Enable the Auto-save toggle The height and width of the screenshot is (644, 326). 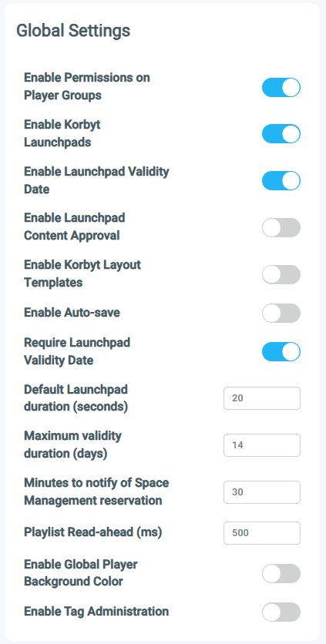click(281, 313)
